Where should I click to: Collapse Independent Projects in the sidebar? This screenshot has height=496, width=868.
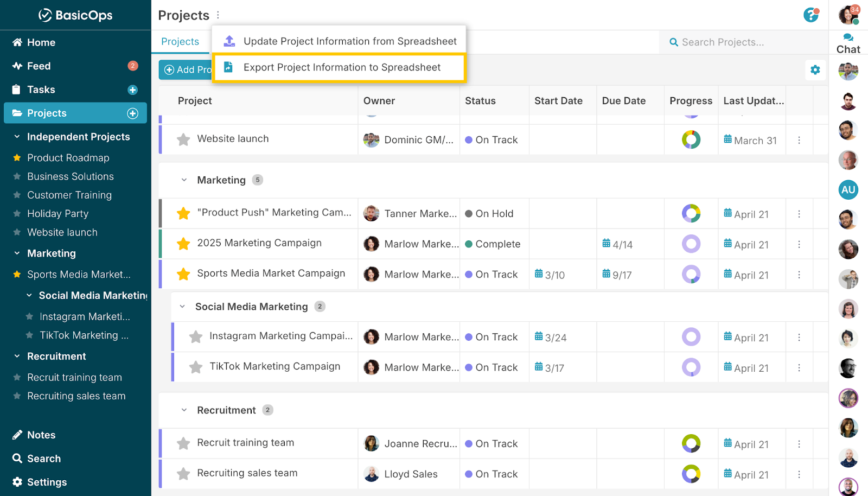(x=17, y=137)
